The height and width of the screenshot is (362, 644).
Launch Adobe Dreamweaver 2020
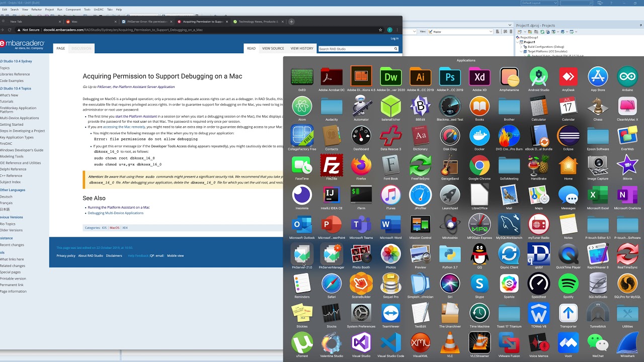(x=391, y=77)
